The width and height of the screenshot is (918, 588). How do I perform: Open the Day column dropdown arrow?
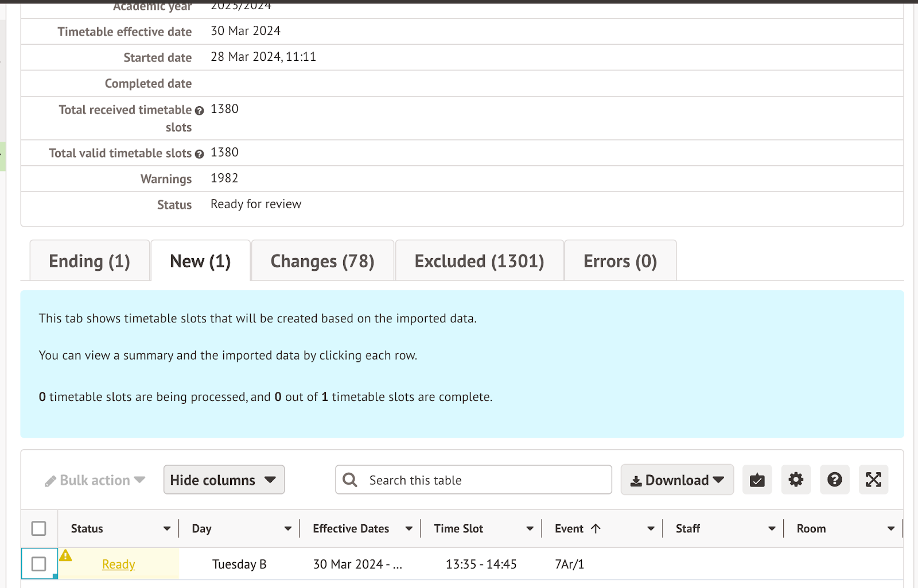pyautogui.click(x=287, y=528)
